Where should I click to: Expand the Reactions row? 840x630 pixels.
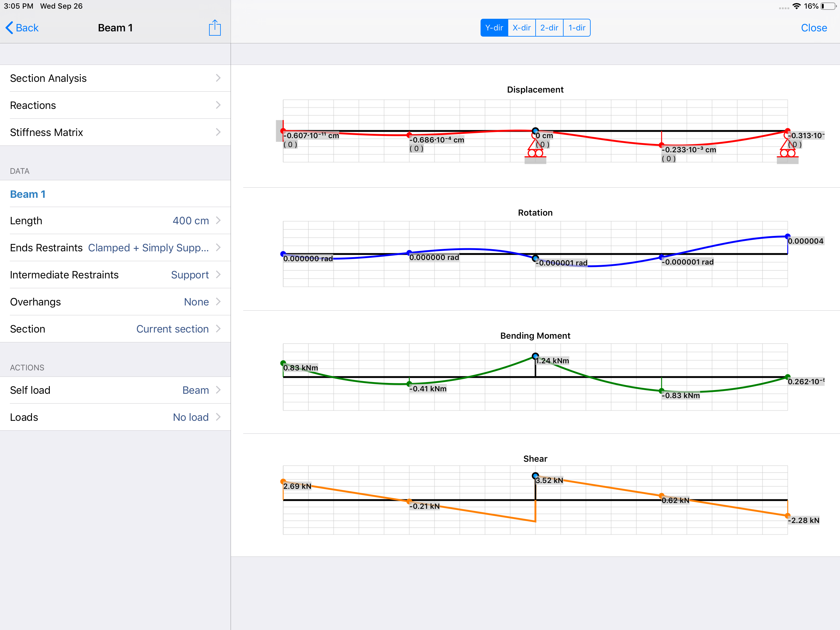pyautogui.click(x=115, y=105)
